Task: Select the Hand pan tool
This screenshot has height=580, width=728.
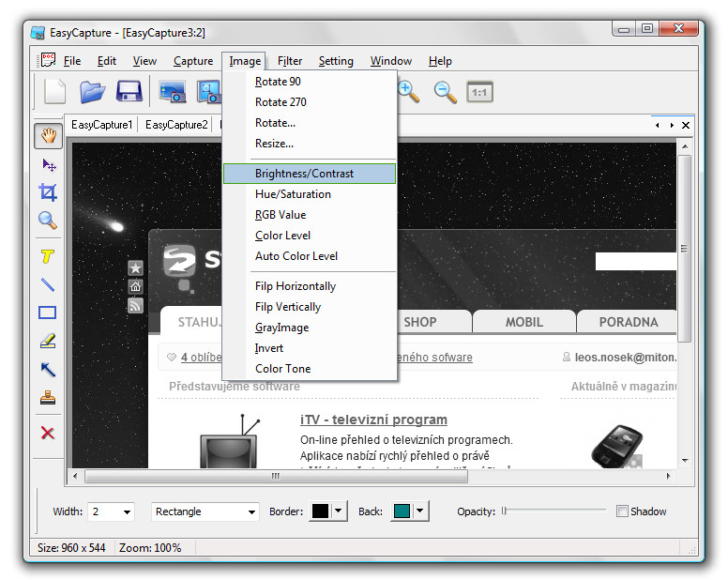Action: click(x=48, y=136)
